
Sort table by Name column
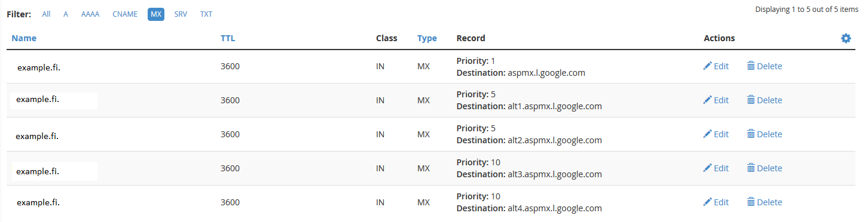pyautogui.click(x=24, y=38)
